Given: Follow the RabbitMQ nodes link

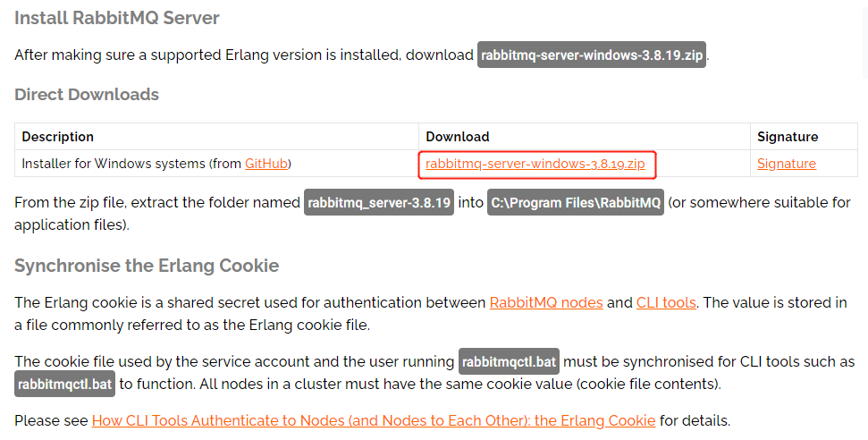Looking at the screenshot, I should 546,302.
